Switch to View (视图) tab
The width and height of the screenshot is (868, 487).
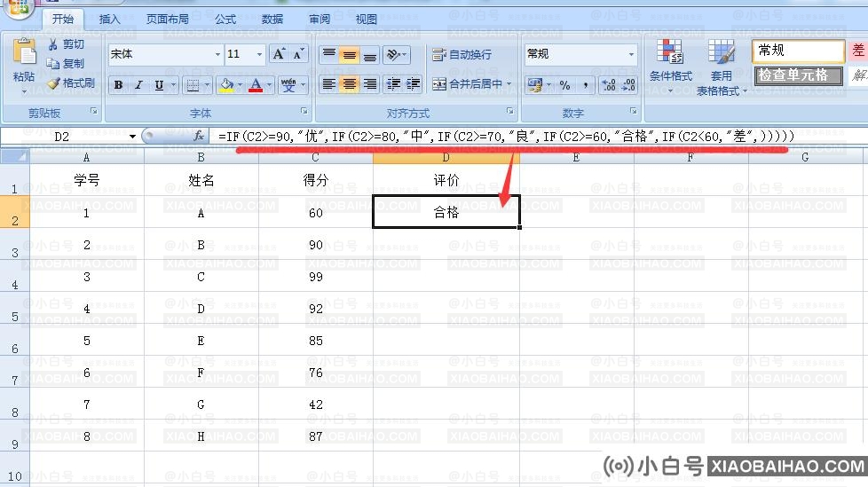point(366,20)
